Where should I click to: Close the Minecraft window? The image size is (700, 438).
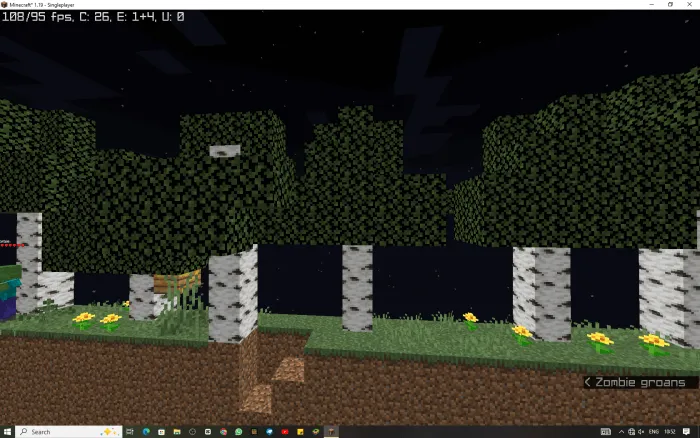coord(689,4)
